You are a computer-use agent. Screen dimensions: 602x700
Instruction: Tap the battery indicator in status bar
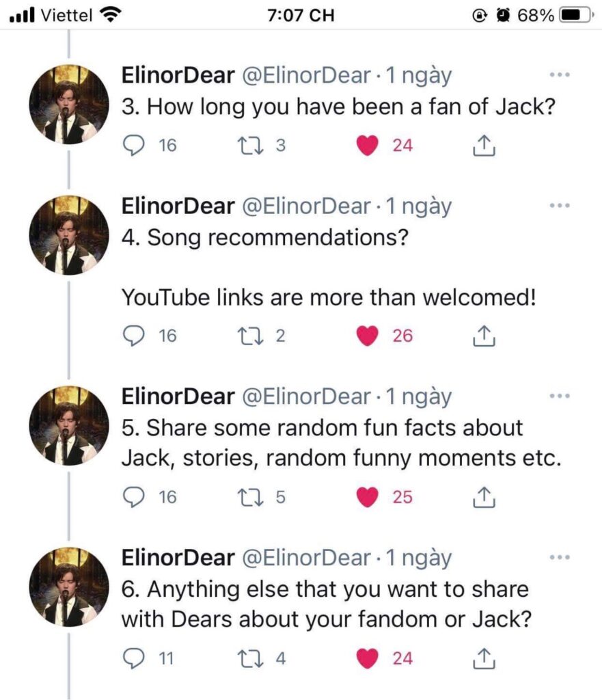click(575, 16)
